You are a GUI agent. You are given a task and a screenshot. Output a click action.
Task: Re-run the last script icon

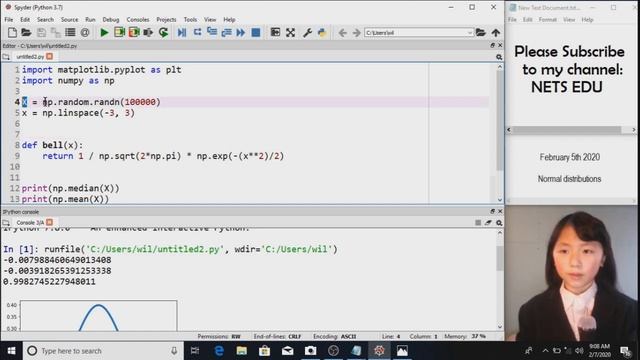click(163, 32)
